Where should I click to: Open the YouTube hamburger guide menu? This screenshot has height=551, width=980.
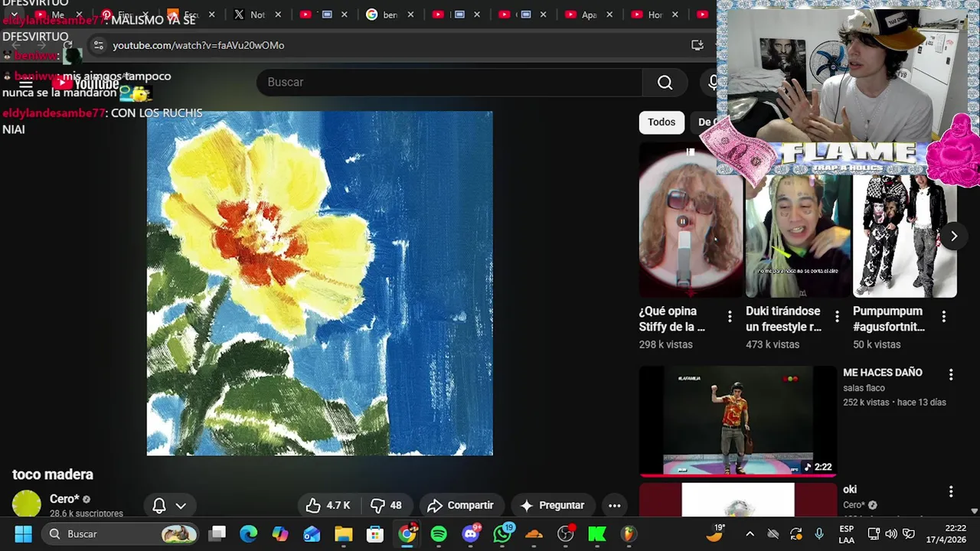[25, 83]
